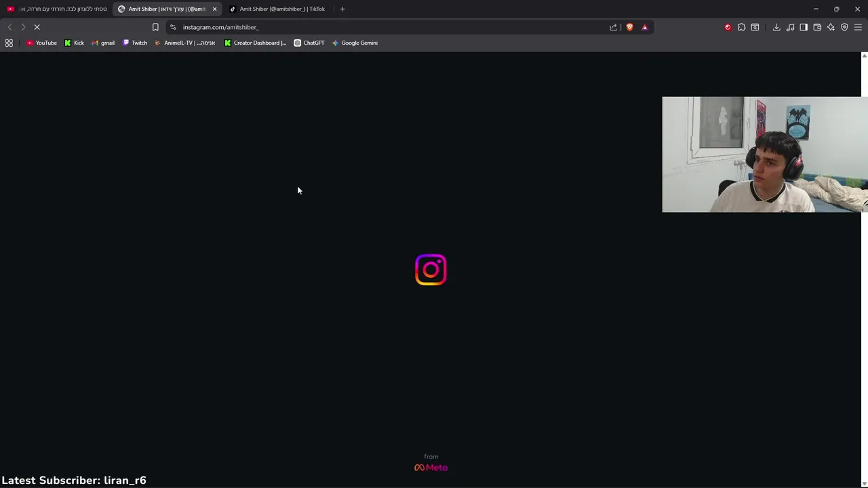Screen dimensions: 868x488
Task: Click the instagram.com address bar
Action: pos(393,27)
